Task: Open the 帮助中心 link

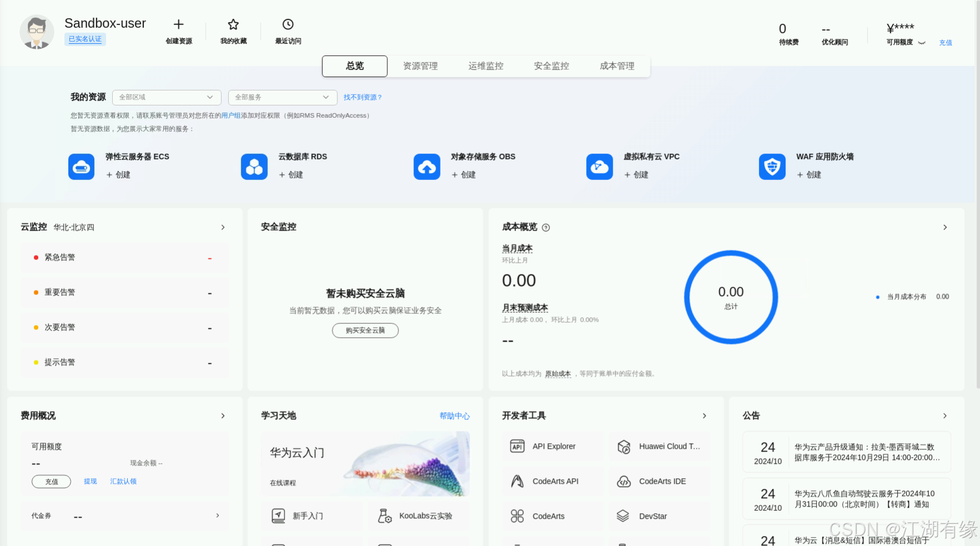Action: point(454,416)
